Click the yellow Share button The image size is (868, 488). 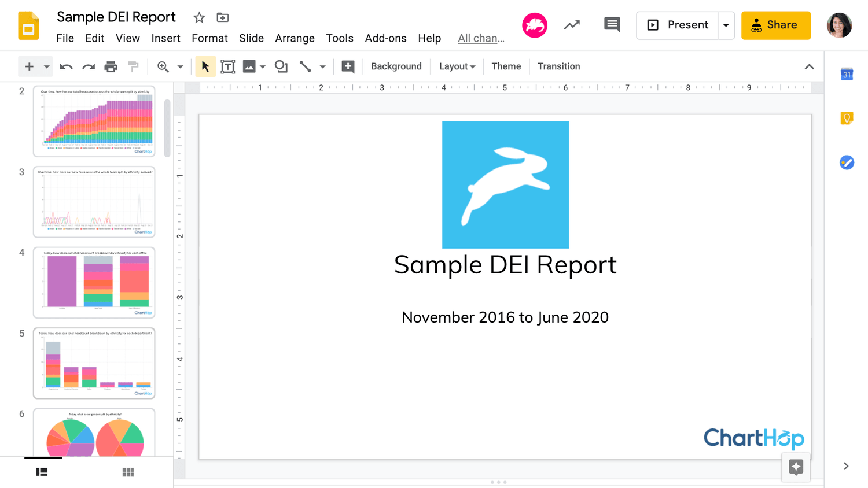point(775,25)
